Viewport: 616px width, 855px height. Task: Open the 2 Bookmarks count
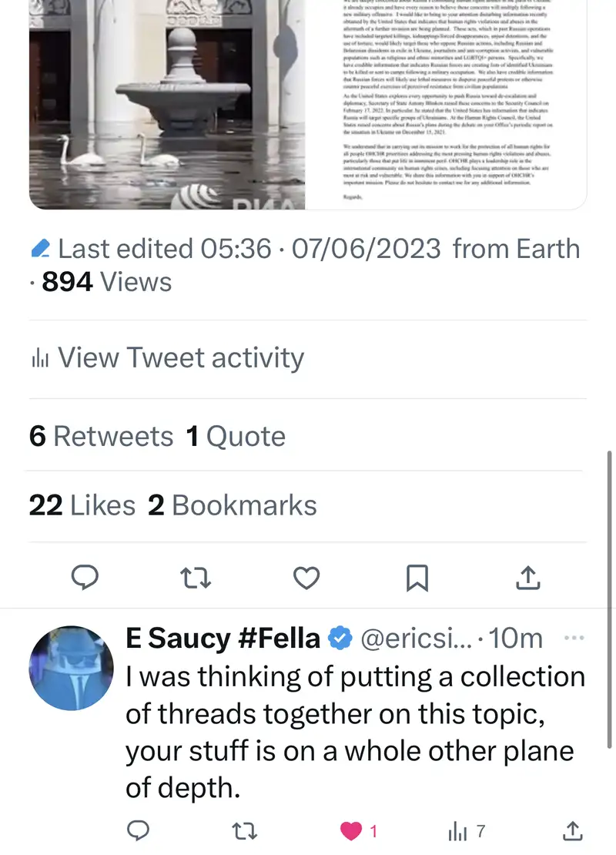[x=233, y=505]
